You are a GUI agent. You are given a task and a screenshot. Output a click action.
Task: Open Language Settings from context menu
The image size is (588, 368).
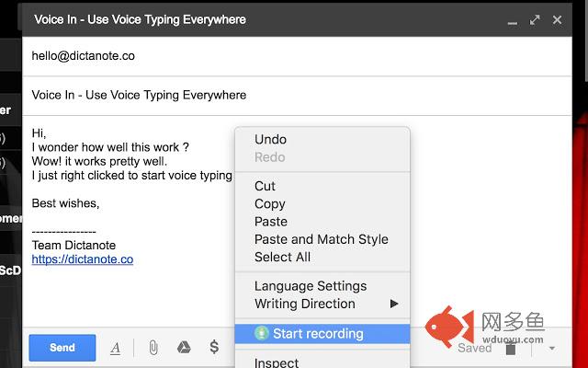point(310,286)
